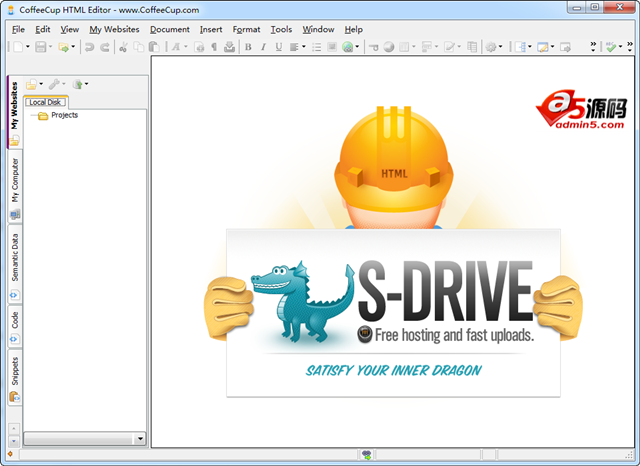Switch to Semantic Data side tab
The height and width of the screenshot is (466, 640).
tap(15, 264)
